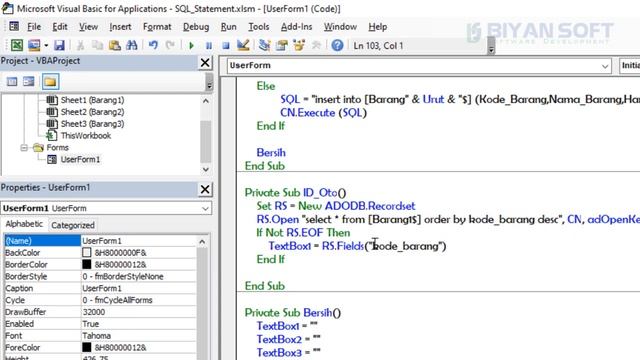
Task: Run the macro with the green play icon
Action: pyautogui.click(x=191, y=45)
